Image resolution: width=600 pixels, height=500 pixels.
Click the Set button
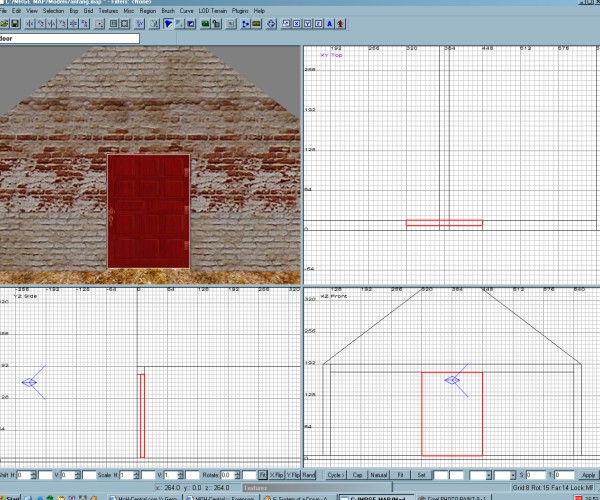(x=421, y=475)
